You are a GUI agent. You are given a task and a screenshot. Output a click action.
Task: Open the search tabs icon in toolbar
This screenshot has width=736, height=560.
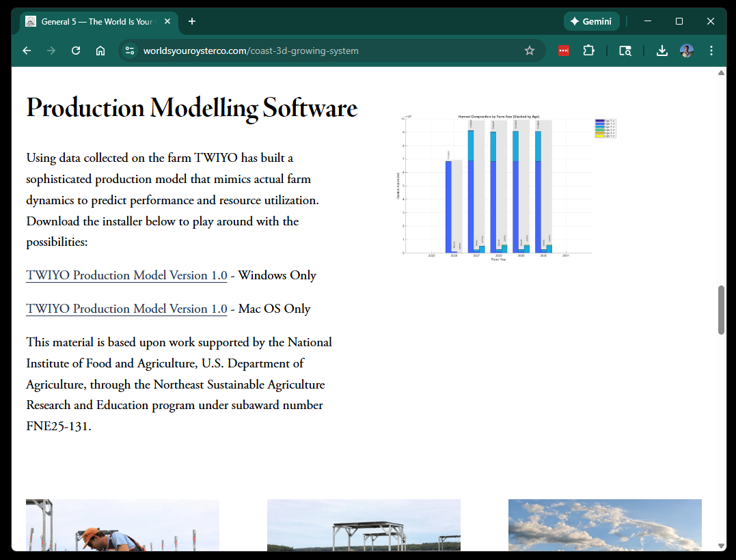click(625, 51)
